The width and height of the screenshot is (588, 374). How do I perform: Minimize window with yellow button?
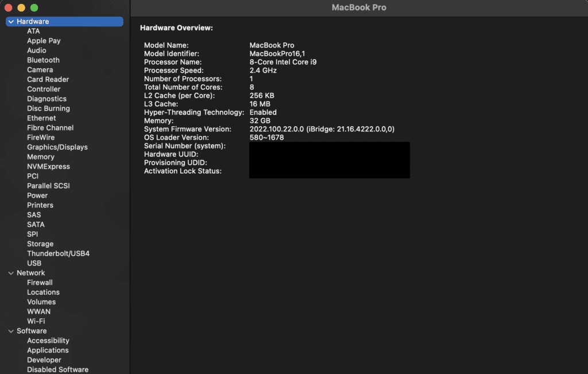pyautogui.click(x=21, y=8)
